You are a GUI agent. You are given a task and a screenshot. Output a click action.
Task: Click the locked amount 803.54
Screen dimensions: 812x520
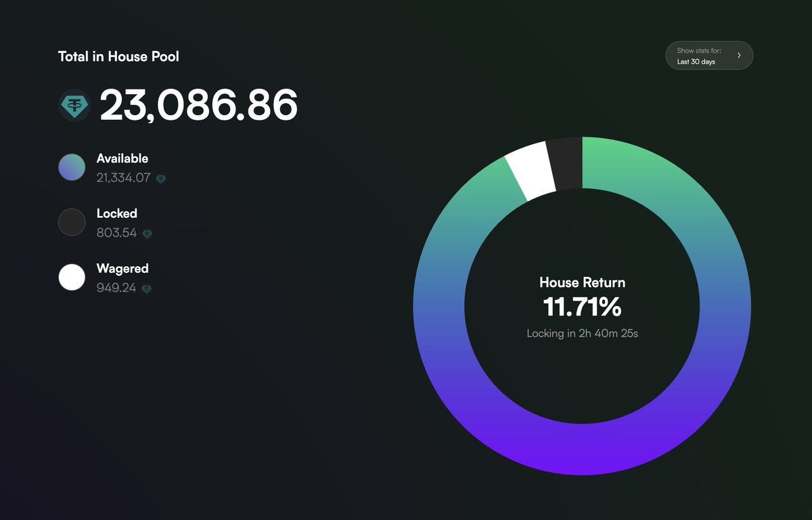pos(117,233)
